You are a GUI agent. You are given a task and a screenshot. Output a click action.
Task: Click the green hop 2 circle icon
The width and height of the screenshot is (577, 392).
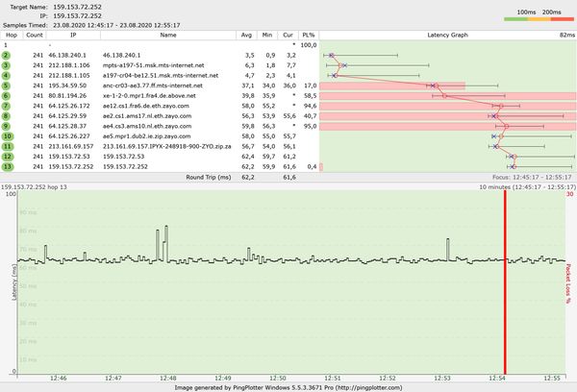(6, 56)
